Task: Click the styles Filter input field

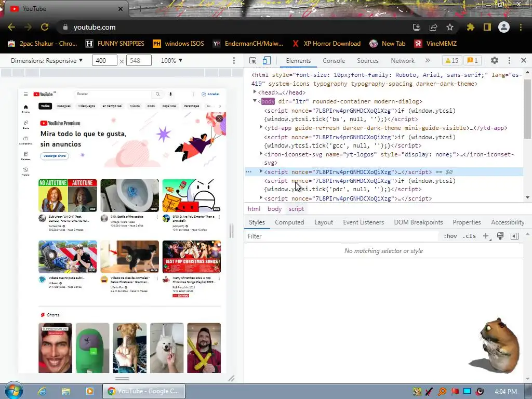Action: coord(341,236)
